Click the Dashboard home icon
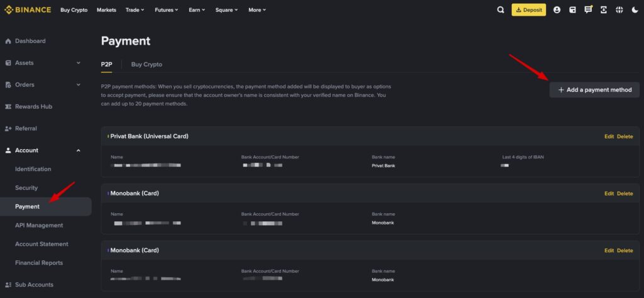The image size is (644, 298). click(x=8, y=41)
